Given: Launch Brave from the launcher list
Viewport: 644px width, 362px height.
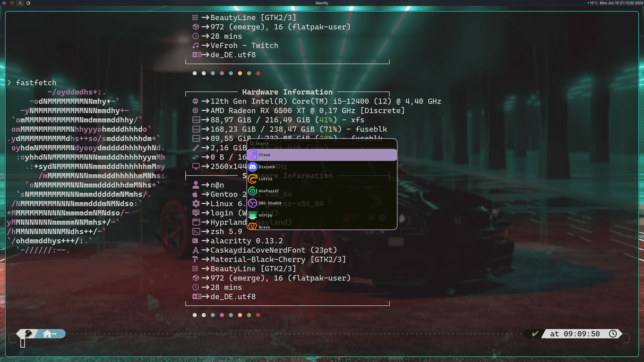Looking at the screenshot, I should (322, 226).
